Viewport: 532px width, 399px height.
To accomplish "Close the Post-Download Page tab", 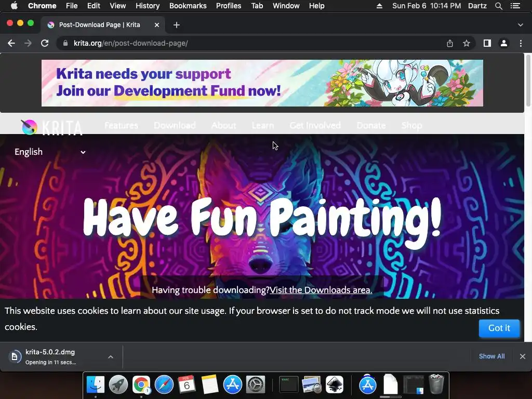I will point(157,25).
